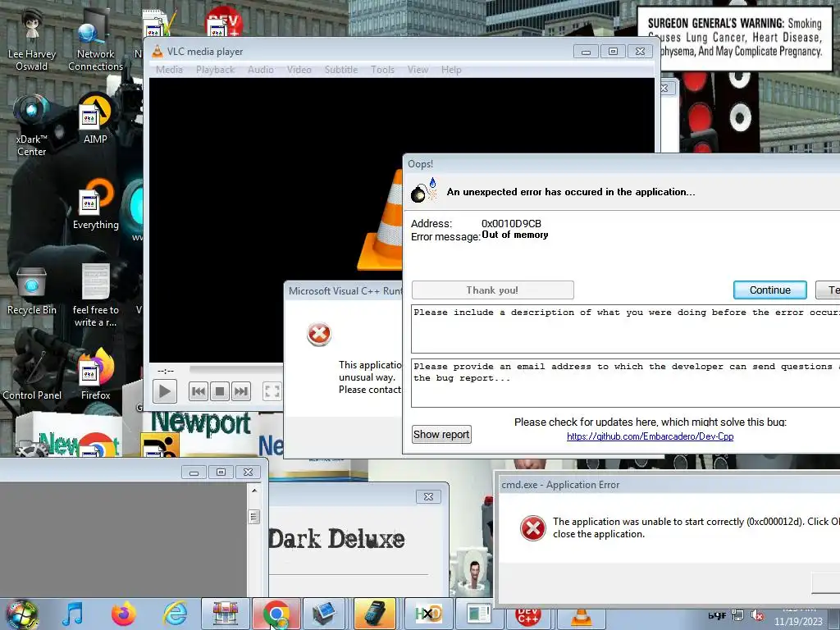The image size is (840, 630).
Task: Switch to Chrome in the taskbar
Action: (x=276, y=614)
